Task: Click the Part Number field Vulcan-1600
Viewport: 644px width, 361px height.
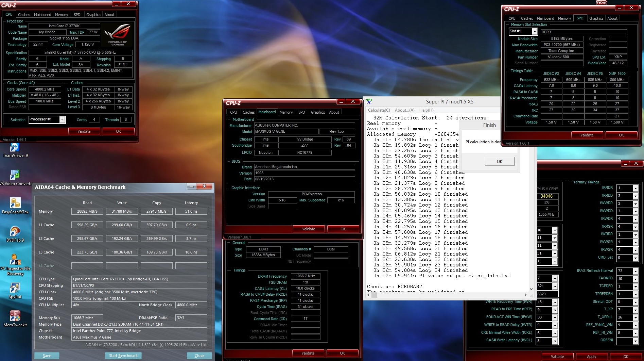Action: click(x=562, y=57)
